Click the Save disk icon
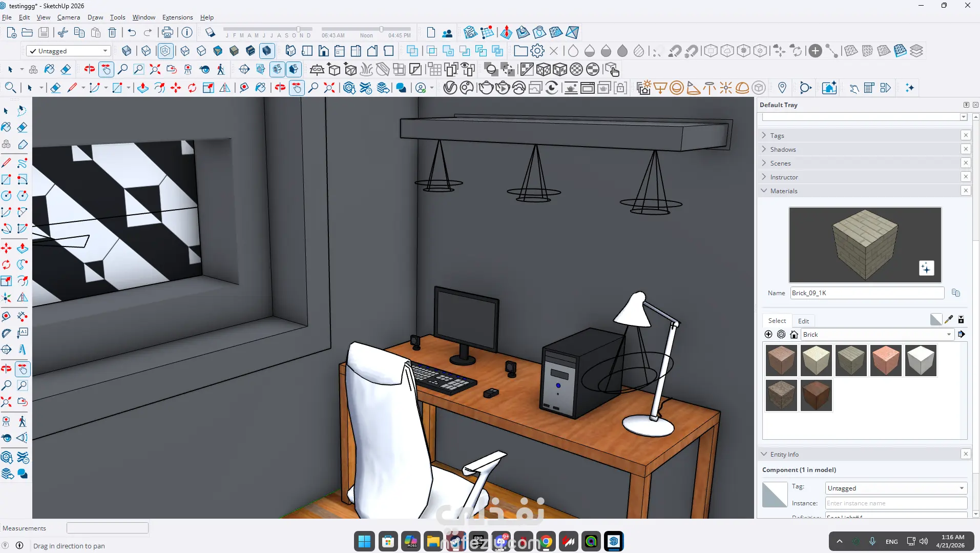Viewport: 980px width, 553px height. (x=44, y=33)
